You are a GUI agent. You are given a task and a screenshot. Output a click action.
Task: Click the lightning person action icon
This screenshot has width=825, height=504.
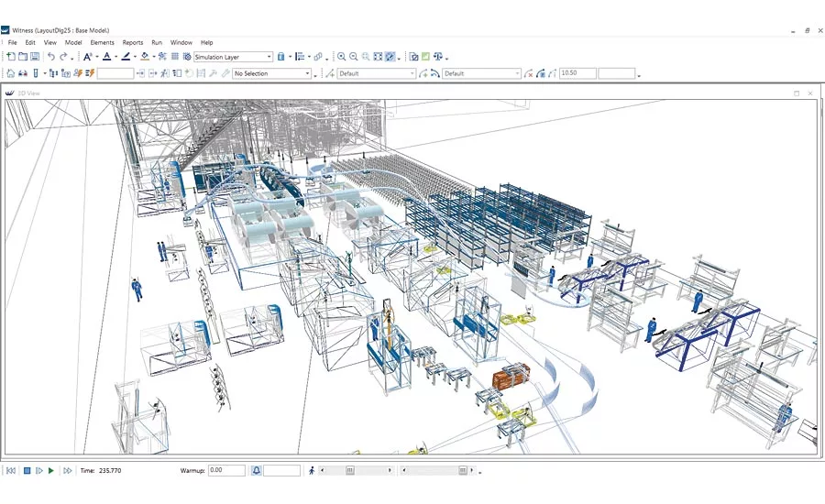(x=78, y=73)
